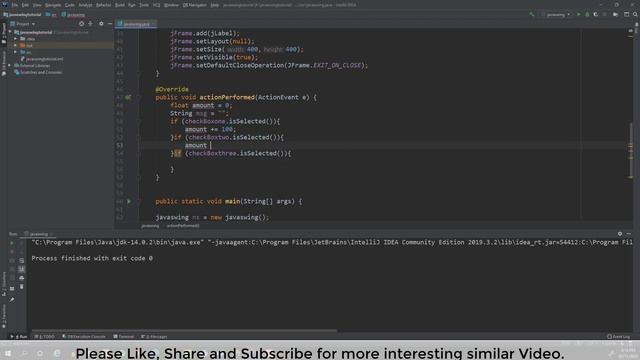Toggle scroll to end icon in Run console
This screenshot has width=640, height=360.
22,269
